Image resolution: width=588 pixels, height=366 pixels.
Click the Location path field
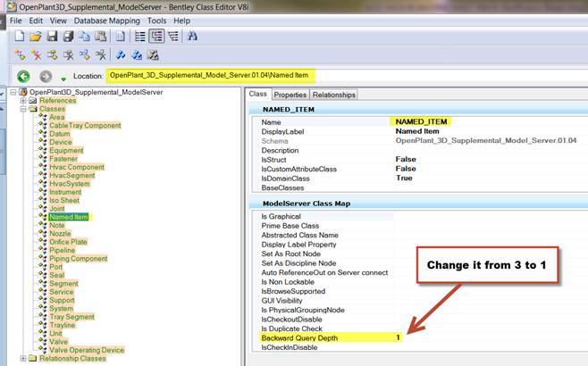point(345,75)
